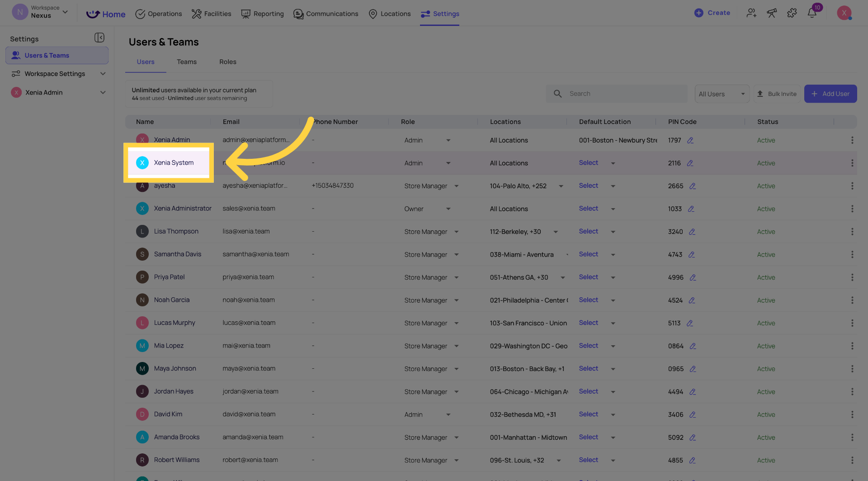The width and height of the screenshot is (868, 481).
Task: Open more options for David Kim row
Action: click(x=852, y=414)
